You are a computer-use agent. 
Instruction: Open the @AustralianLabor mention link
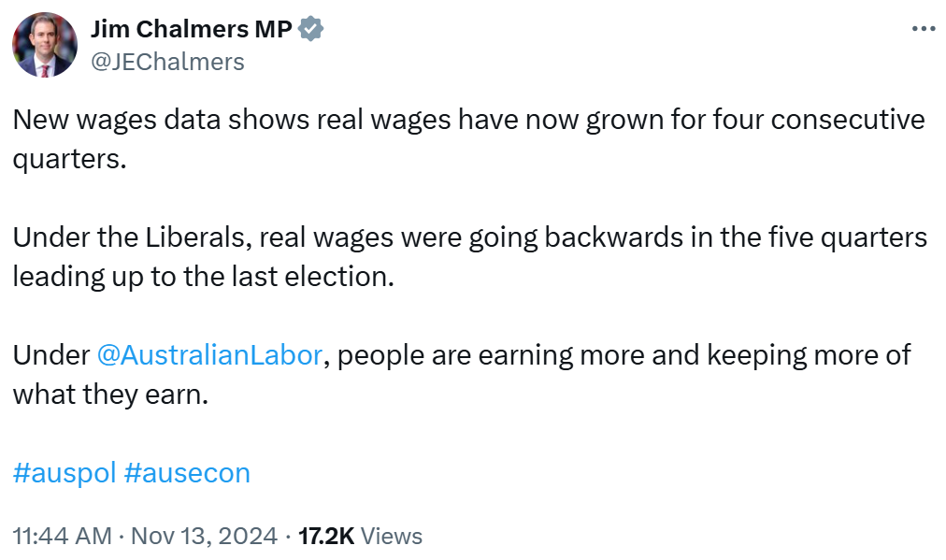tap(209, 355)
